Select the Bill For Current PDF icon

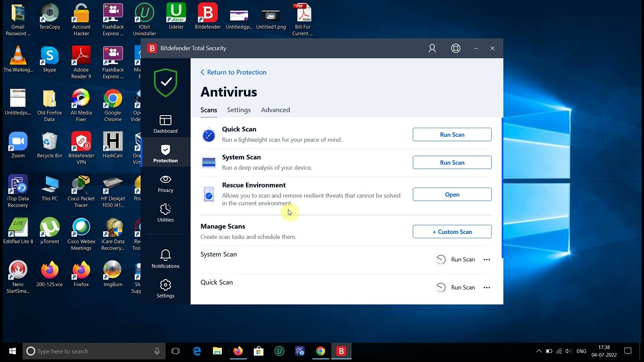pos(302,20)
